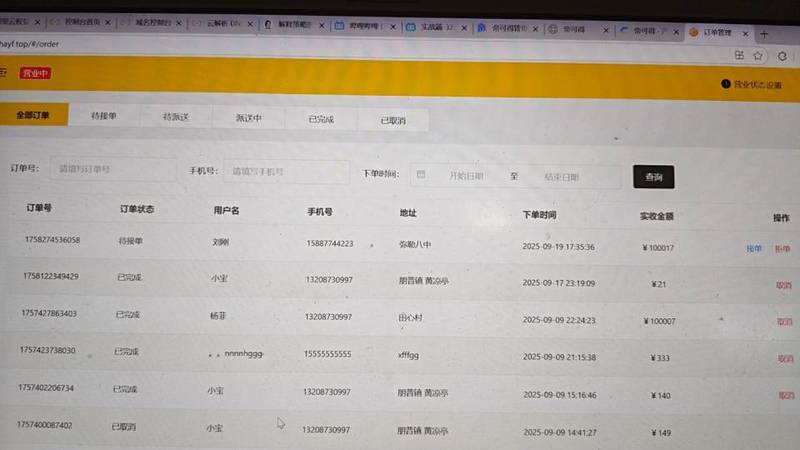Image resolution: width=800 pixels, height=450 pixels.
Task: Close the 域名控制台 browser tab
Action: point(179,23)
